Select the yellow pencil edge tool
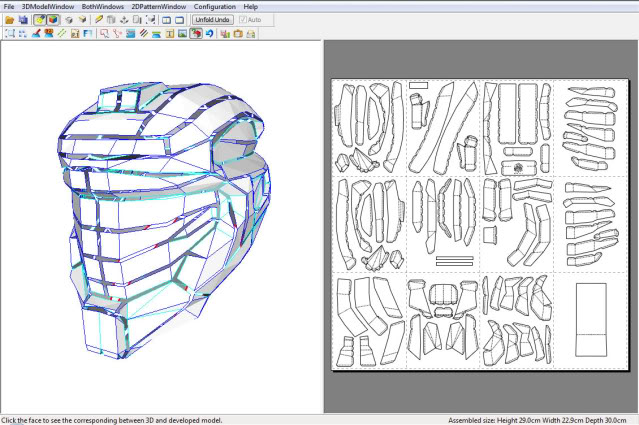639x425 pixels. (x=97, y=19)
